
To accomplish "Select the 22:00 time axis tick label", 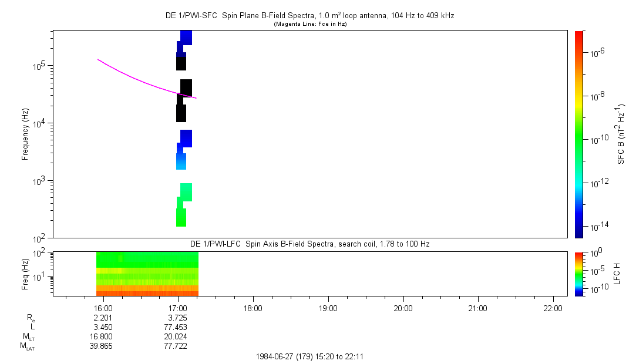I will [x=553, y=308].
